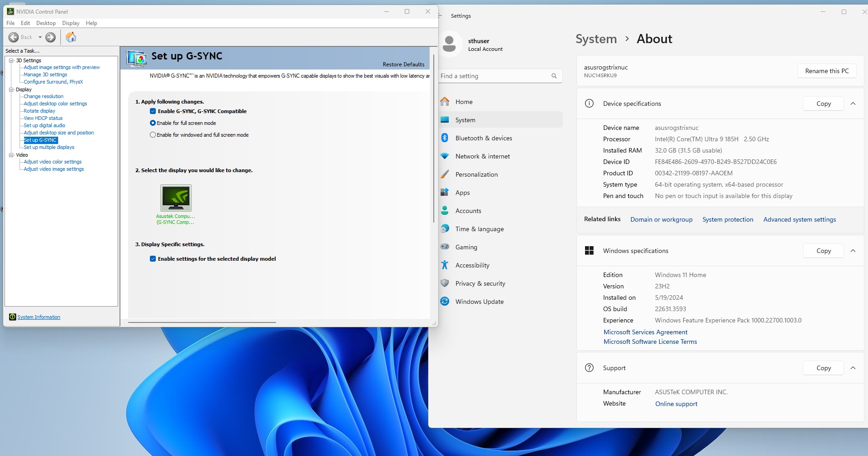Screen dimensions: 868x456
Task: Click Rename this PC button
Action: click(x=826, y=71)
